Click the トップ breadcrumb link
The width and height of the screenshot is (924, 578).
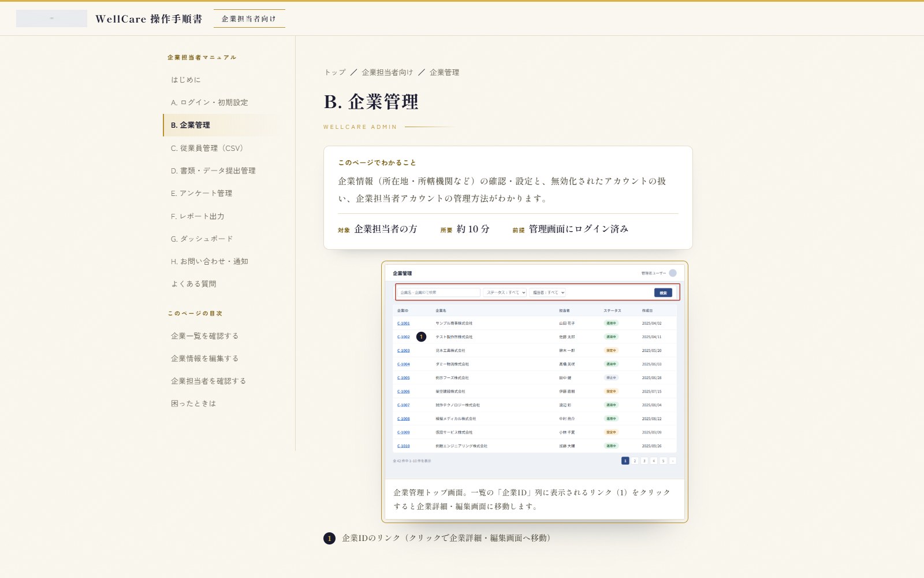[335, 72]
